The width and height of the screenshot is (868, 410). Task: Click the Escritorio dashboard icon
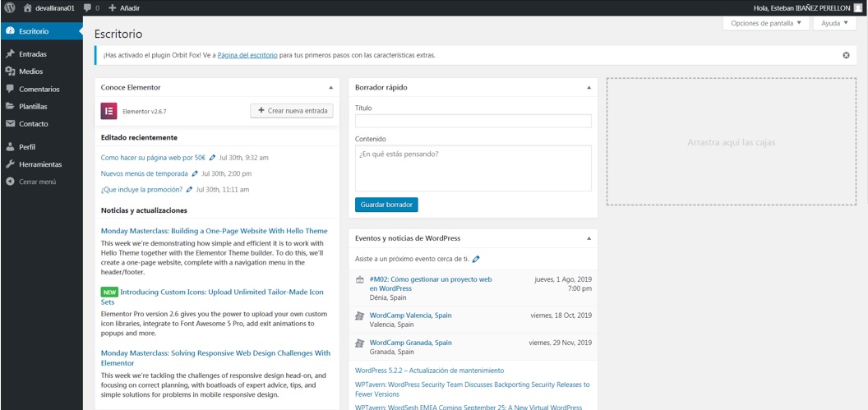[x=10, y=31]
